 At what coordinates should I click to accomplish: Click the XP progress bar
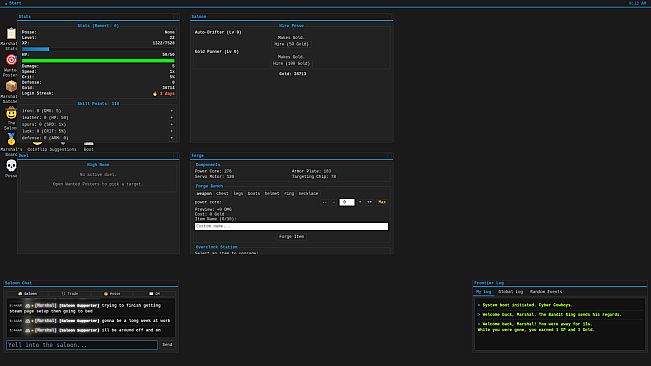point(98,49)
